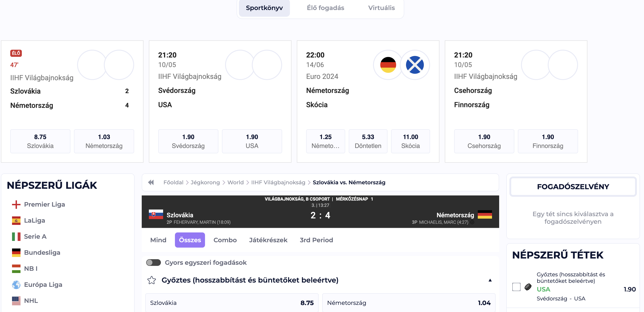Click the USA 1.90 popular bet odds

630,289
